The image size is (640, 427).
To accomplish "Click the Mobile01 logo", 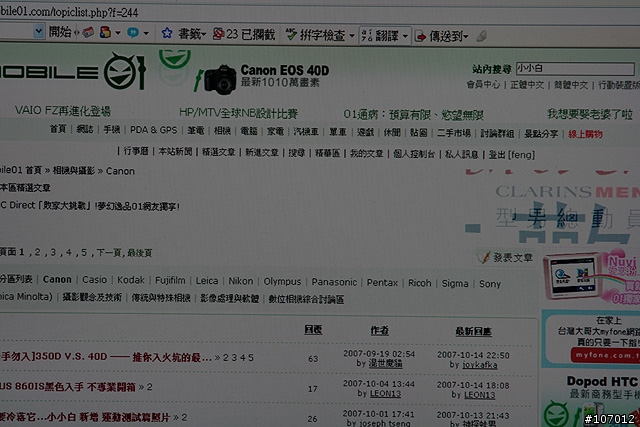I will [73, 72].
